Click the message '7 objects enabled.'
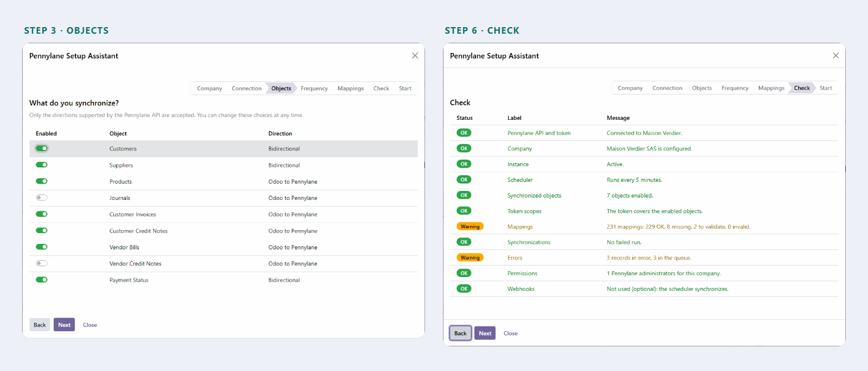868x371 pixels. [x=630, y=196]
